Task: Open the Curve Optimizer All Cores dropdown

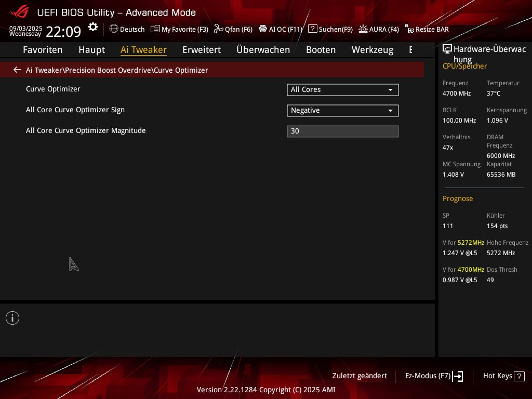Action: [x=343, y=89]
